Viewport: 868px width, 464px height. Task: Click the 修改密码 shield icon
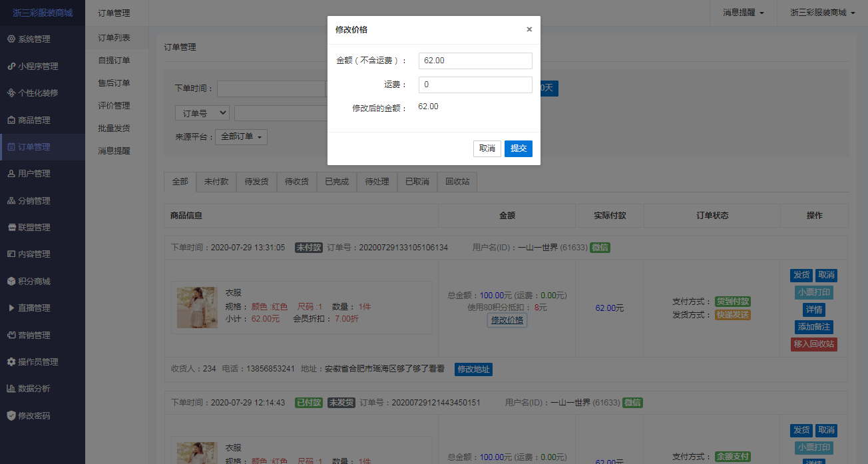tap(11, 415)
